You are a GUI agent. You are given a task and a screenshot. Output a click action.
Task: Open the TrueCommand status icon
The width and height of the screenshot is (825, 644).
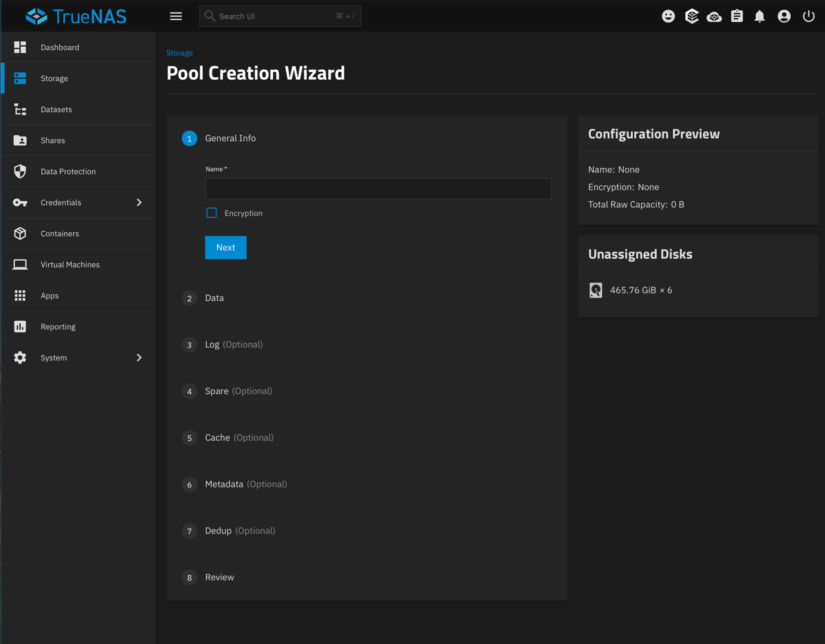[714, 16]
